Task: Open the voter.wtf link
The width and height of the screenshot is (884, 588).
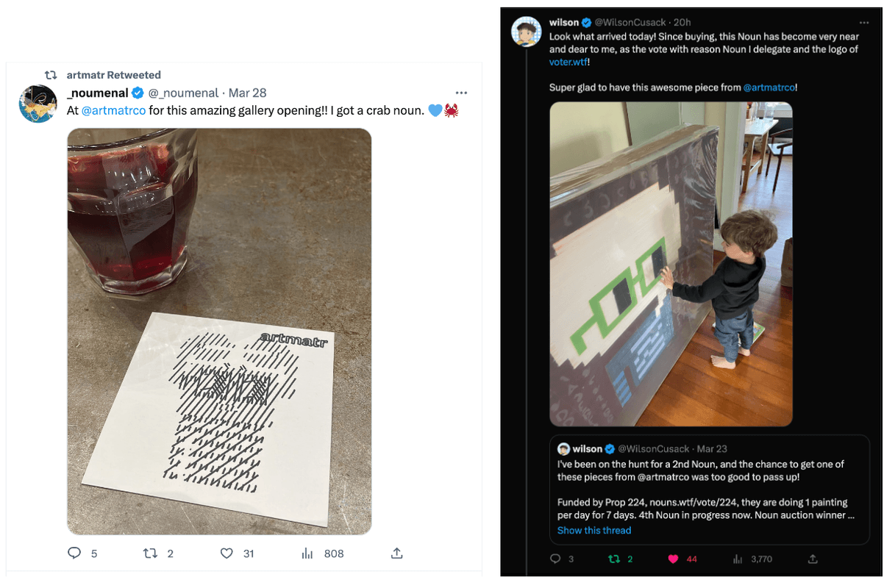Action: (569, 62)
